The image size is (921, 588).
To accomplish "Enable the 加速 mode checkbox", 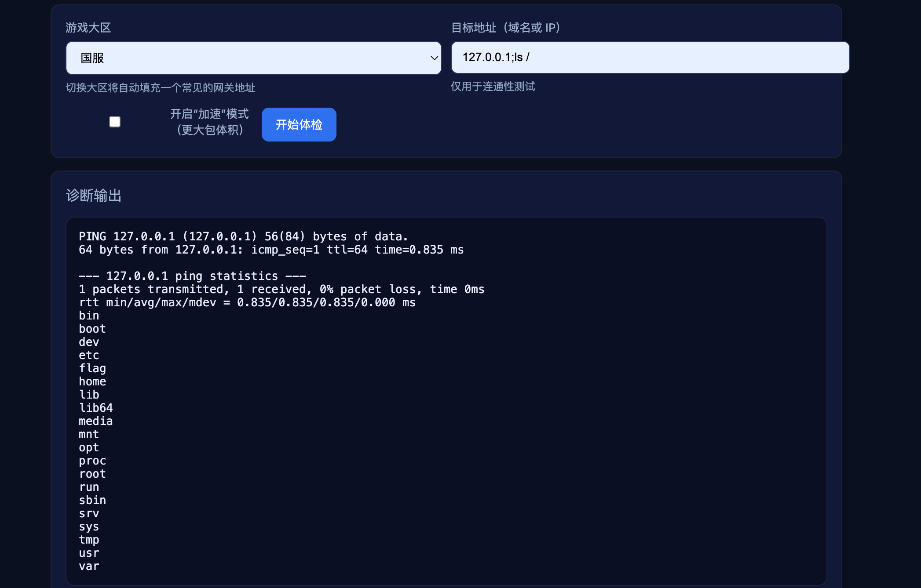I will 115,122.
